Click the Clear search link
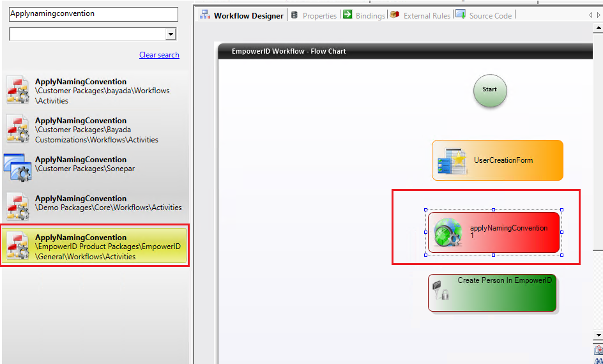Screen dimensions: 603x364 pyautogui.click(x=159, y=55)
